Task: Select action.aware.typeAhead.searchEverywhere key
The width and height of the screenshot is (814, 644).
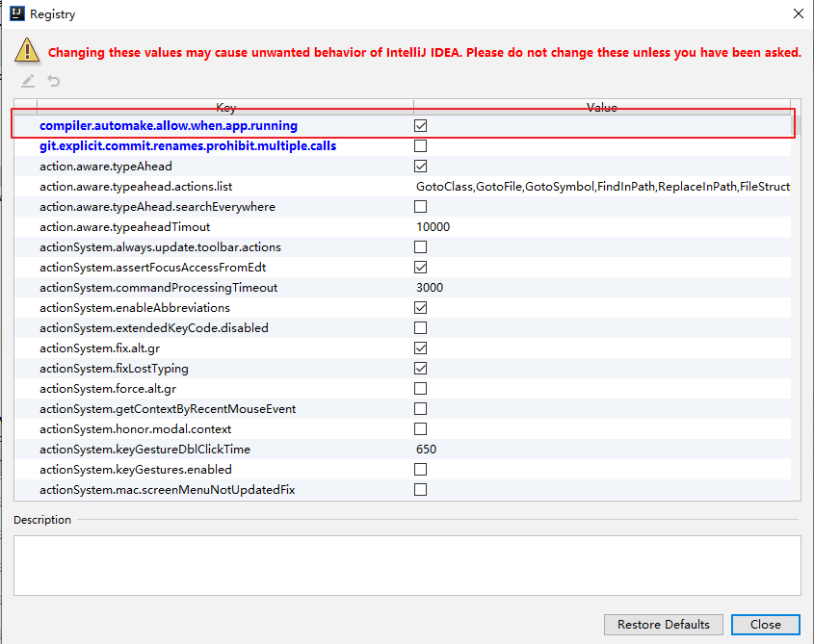Action: 157,207
